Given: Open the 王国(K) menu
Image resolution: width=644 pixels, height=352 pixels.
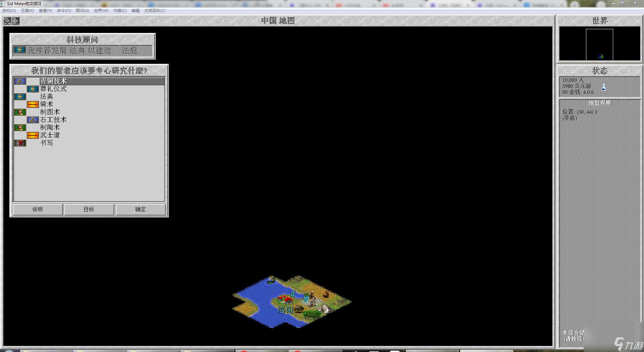Looking at the screenshot, I should coord(28,11).
